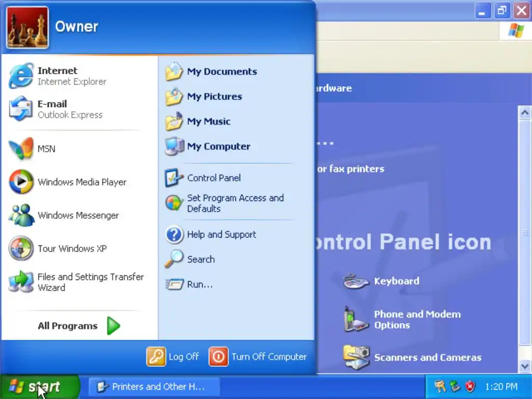Screen dimensions: 532x399
Task: Open the Run... dialog
Action: 189,284
